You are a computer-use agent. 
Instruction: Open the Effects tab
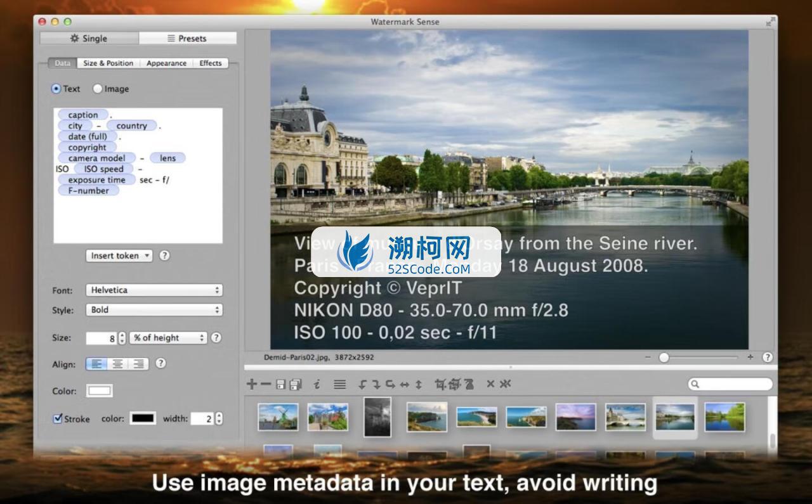pyautogui.click(x=211, y=63)
